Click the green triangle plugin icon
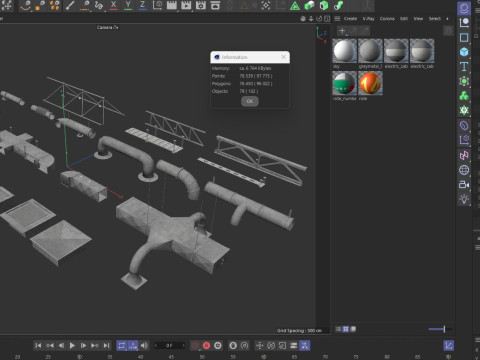The height and width of the screenshot is (360, 480). pyautogui.click(x=295, y=5)
